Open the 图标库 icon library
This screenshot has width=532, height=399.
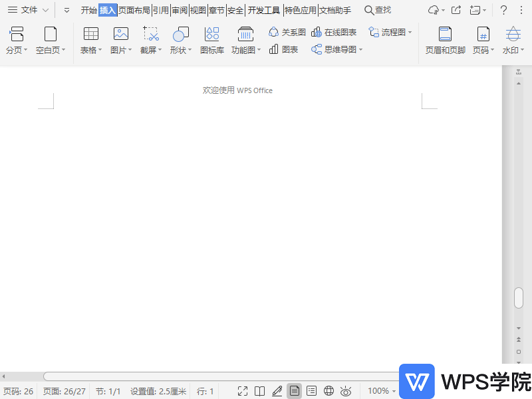[x=211, y=39]
